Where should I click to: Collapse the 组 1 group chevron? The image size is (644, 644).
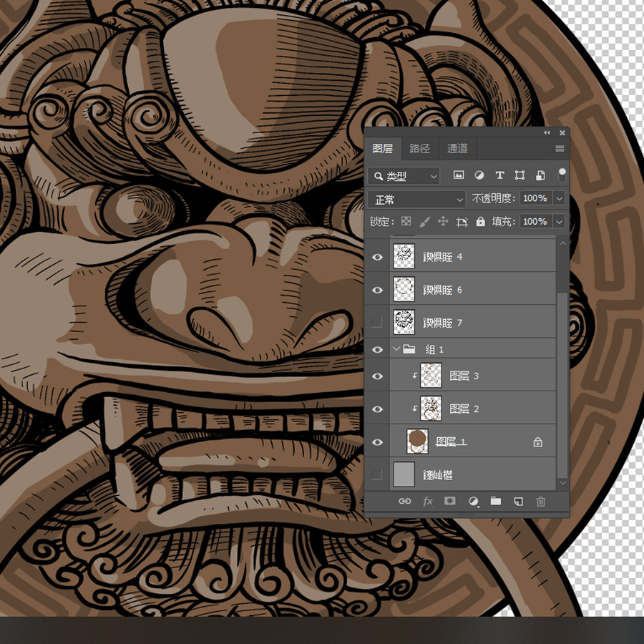pyautogui.click(x=396, y=349)
